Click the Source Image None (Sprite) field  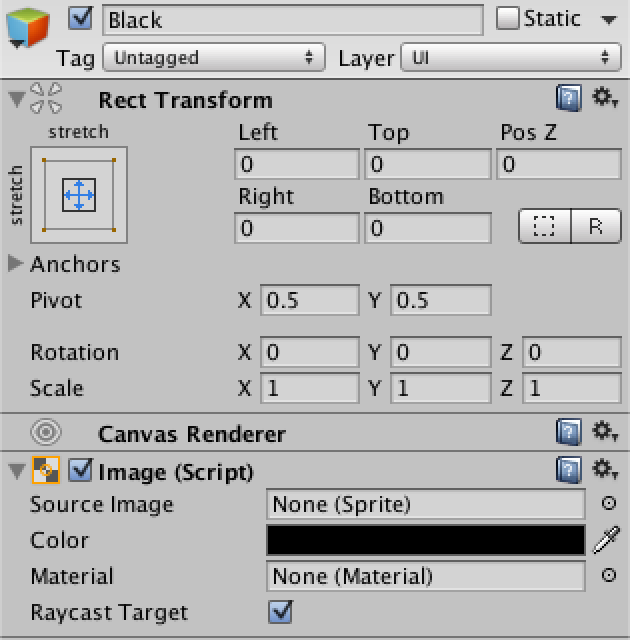click(426, 504)
